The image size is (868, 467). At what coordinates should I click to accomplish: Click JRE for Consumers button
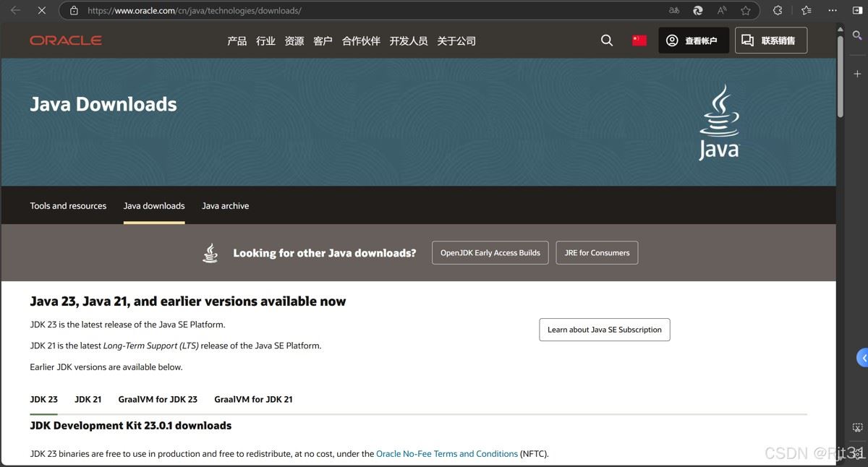coord(597,253)
